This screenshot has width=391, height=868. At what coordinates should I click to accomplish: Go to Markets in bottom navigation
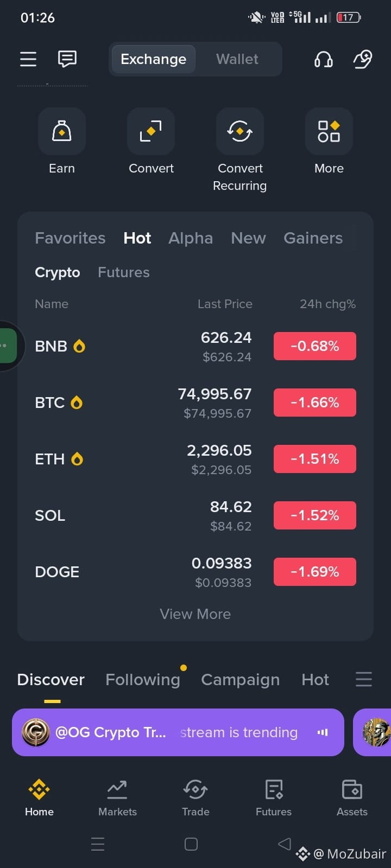(117, 797)
